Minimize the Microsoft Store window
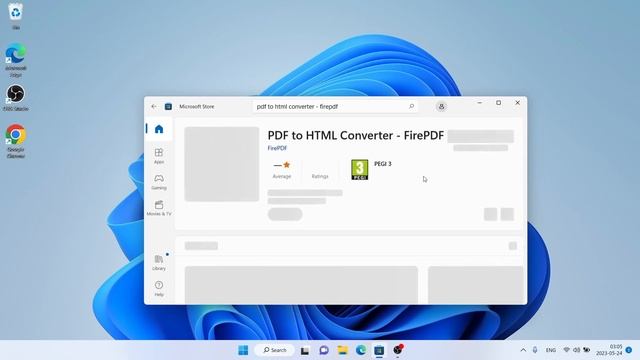The width and height of the screenshot is (640, 360). (x=480, y=103)
